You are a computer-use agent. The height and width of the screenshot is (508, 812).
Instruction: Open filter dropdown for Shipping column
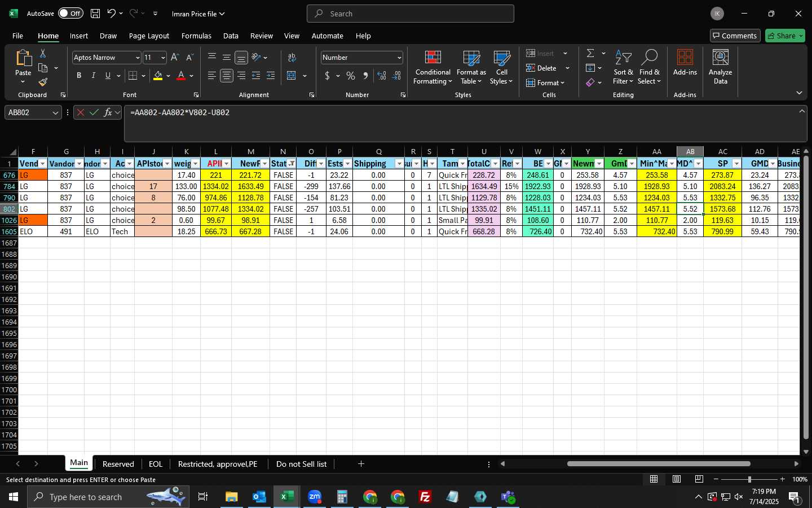pyautogui.click(x=399, y=164)
